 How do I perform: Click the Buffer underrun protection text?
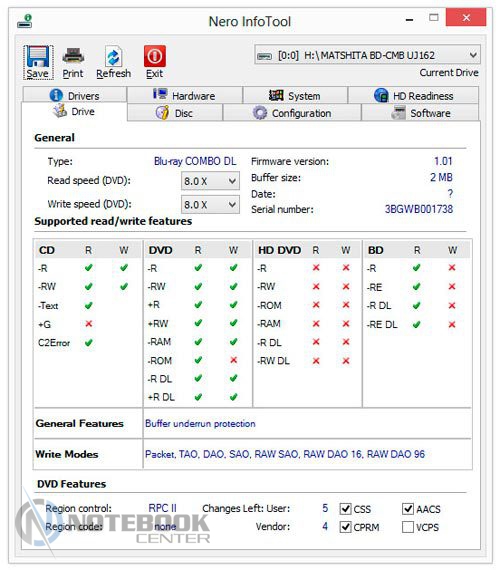200,424
